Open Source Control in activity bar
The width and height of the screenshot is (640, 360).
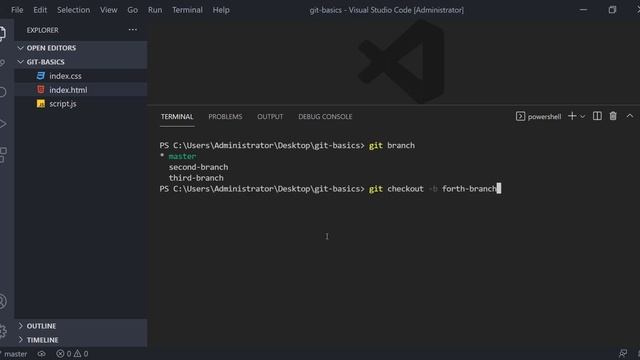pyautogui.click(x=2, y=62)
